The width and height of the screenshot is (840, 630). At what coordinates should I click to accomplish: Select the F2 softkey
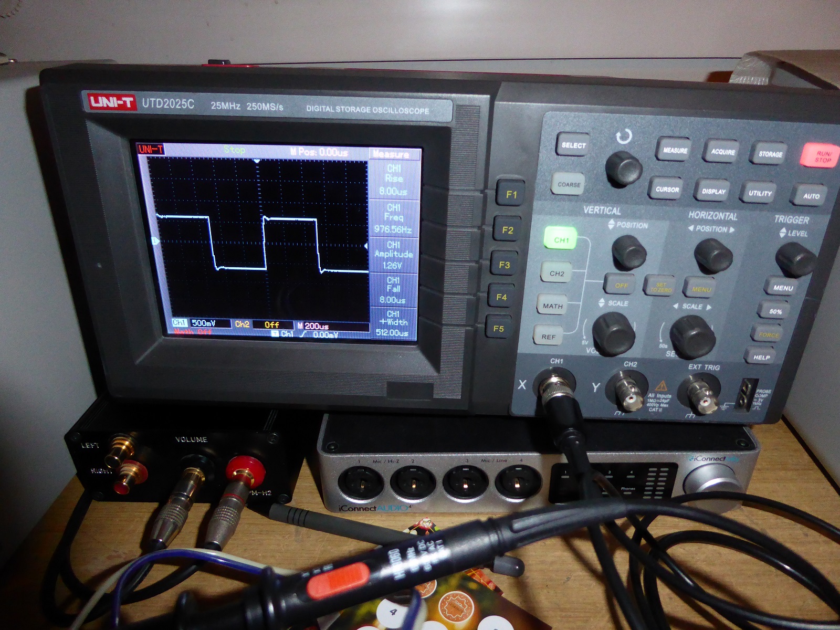click(507, 229)
